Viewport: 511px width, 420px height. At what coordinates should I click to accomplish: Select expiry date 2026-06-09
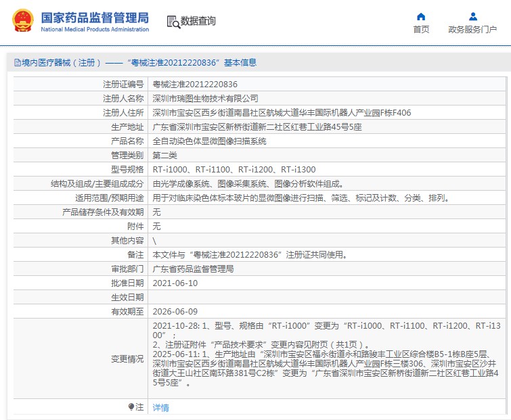coord(175,312)
